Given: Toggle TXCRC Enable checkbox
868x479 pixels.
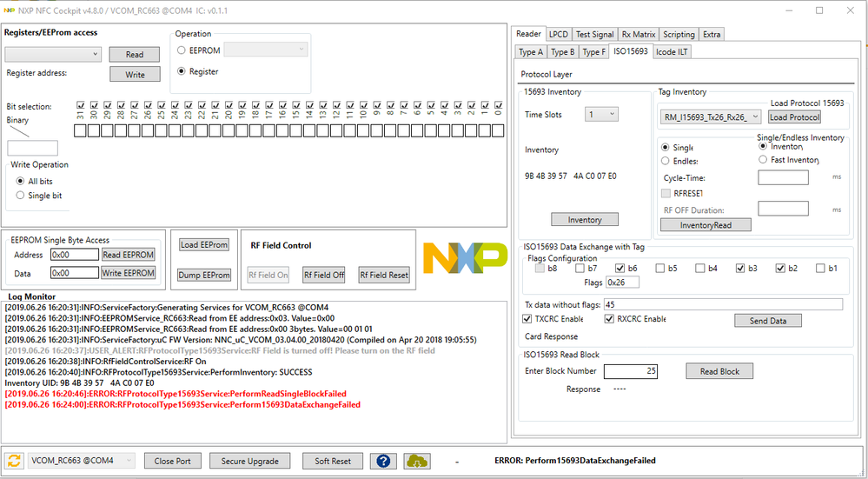Looking at the screenshot, I should click(x=527, y=319).
